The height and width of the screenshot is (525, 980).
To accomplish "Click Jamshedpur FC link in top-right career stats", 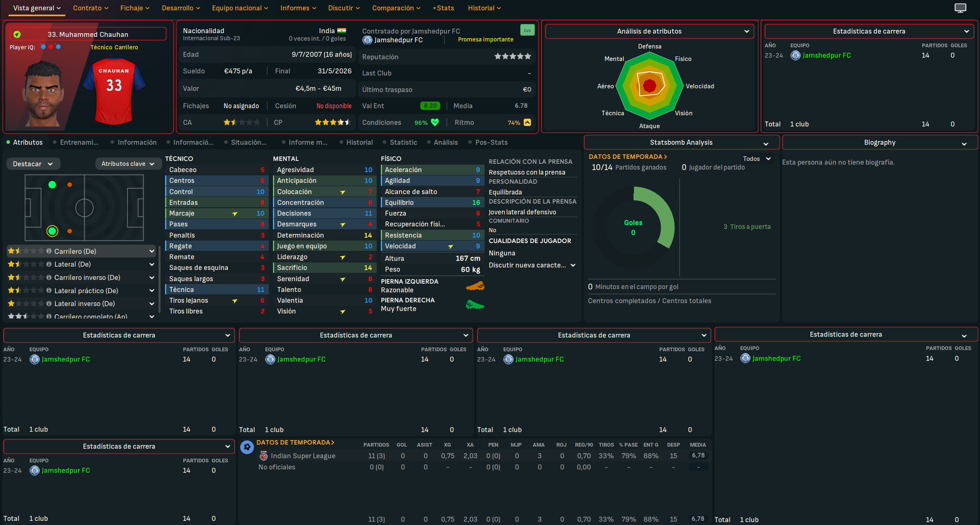I will [826, 56].
